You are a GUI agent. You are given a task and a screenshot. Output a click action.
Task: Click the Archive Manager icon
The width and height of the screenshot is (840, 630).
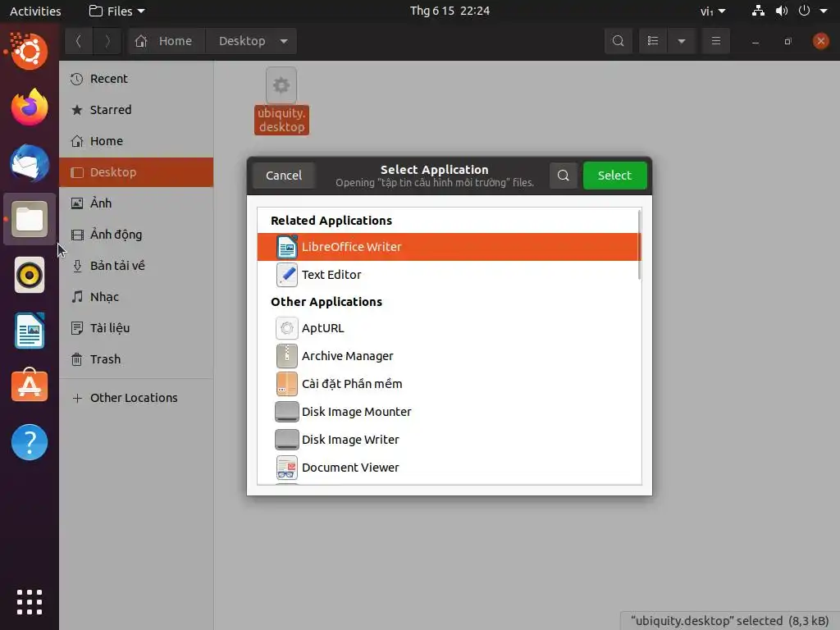(286, 356)
